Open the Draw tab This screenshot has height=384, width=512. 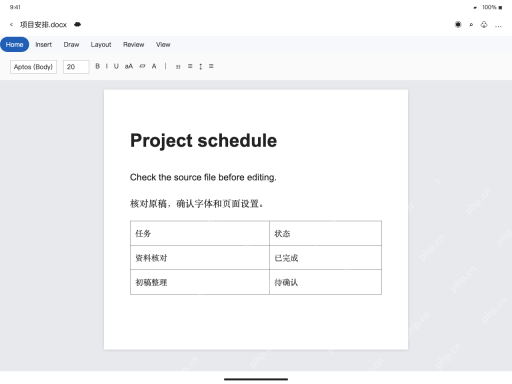[71, 44]
